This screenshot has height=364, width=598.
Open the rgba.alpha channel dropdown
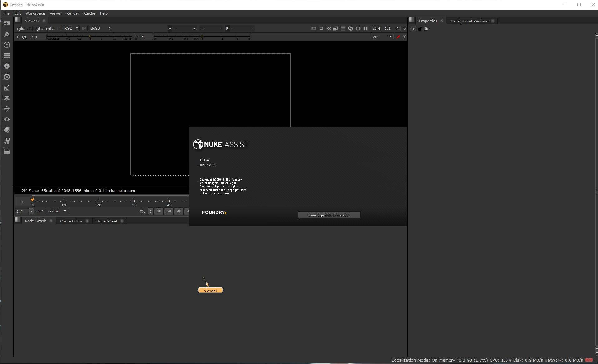(47, 28)
